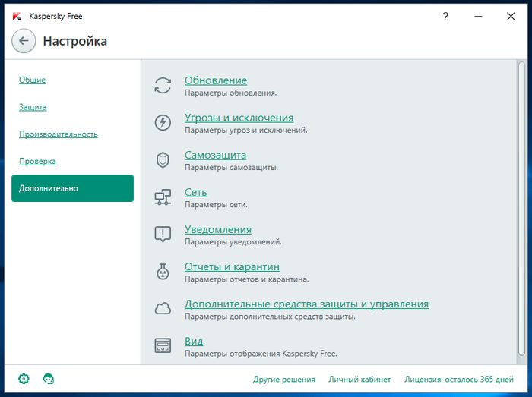Switch to the Защита section
This screenshot has width=532, height=397.
33,107
